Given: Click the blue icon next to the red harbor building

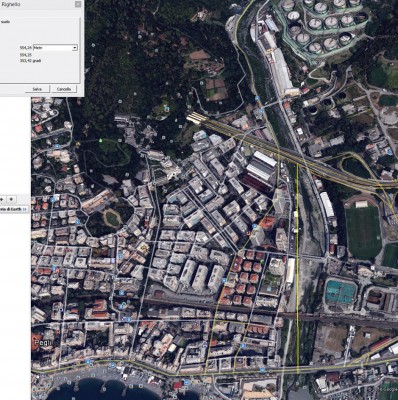Looking at the screenshot, I should (187, 382).
